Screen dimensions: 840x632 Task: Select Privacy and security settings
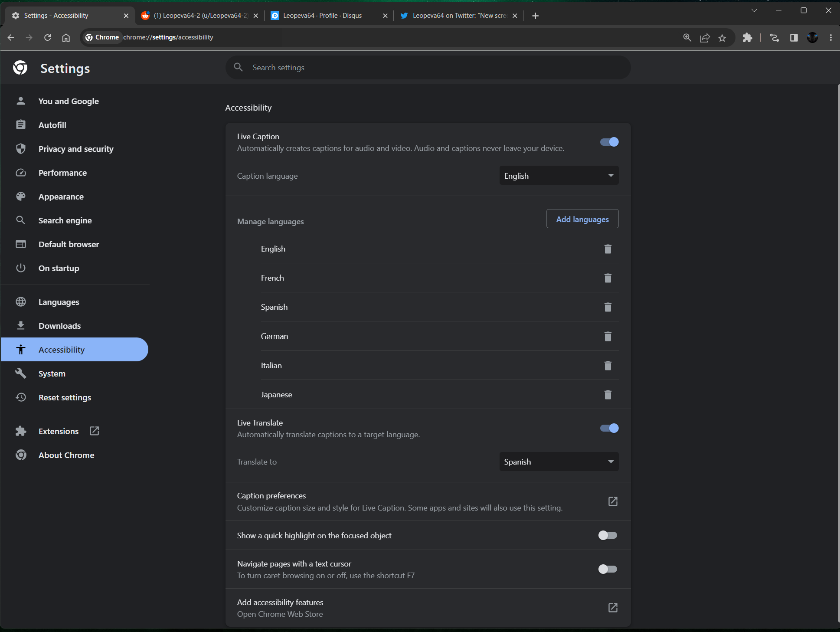[75, 149]
